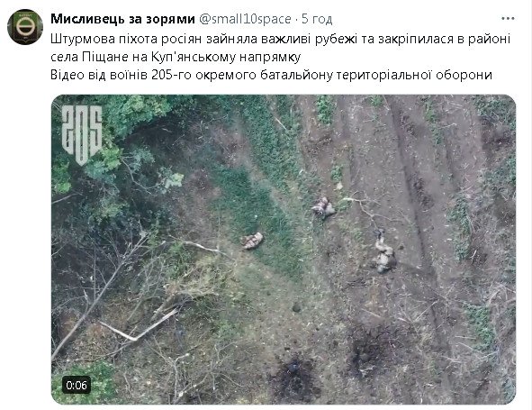This screenshot has height=410, width=532.
Task: Open the @small10space handle link
Action: 245,19
